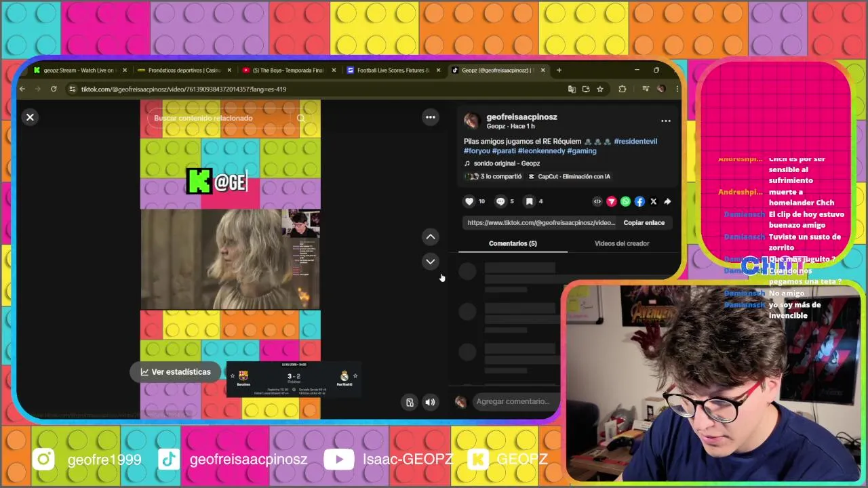
Task: Mute the video with speaker icon
Action: point(430,403)
